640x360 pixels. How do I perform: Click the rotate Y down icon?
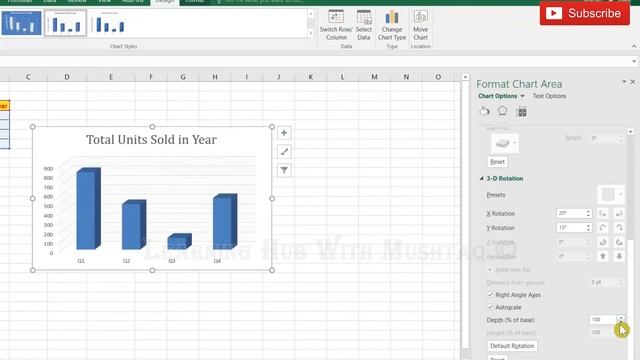click(619, 228)
